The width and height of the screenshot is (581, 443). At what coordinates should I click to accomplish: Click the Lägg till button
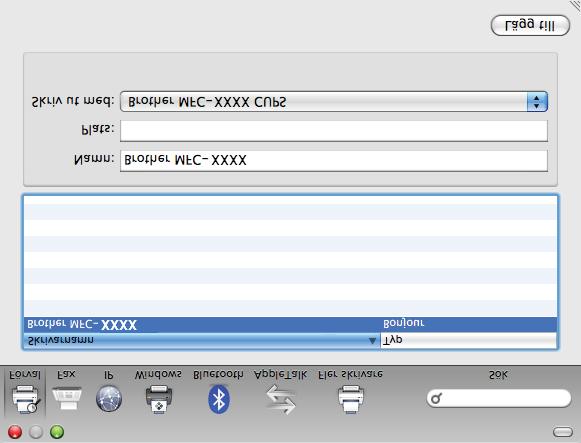(x=530, y=26)
